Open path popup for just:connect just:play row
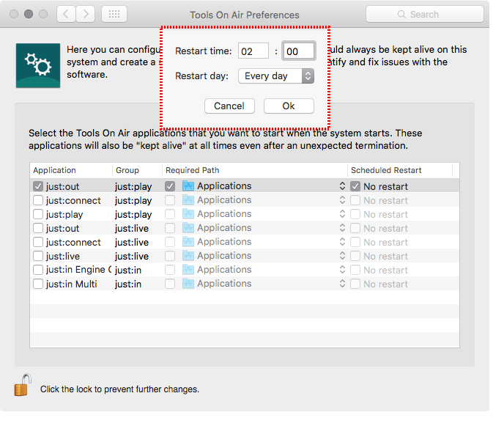The width and height of the screenshot is (504, 426). click(342, 200)
